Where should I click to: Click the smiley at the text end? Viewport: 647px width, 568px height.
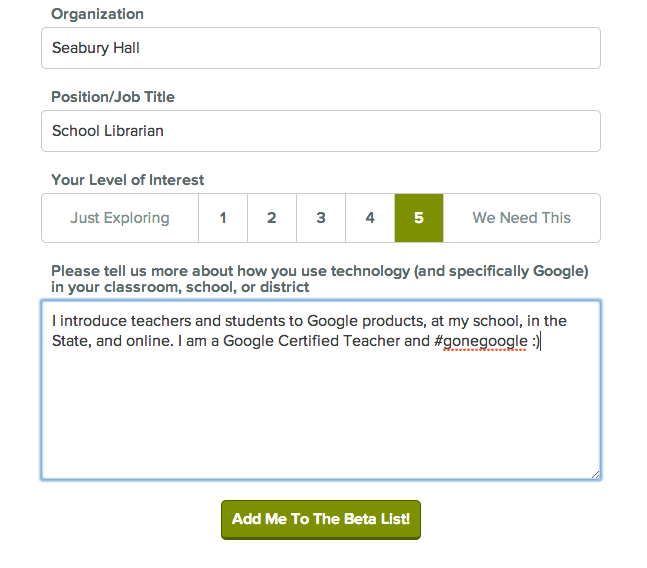click(536, 342)
